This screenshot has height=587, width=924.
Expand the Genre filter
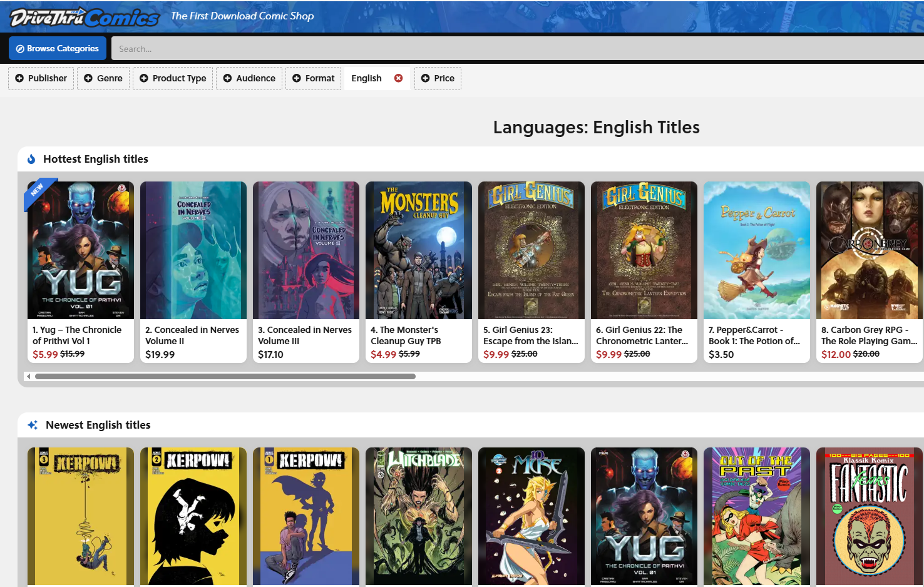103,78
